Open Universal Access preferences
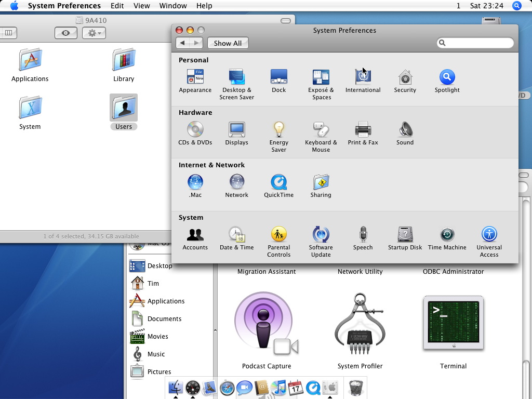Viewport: 532px width, 399px height. [489, 242]
